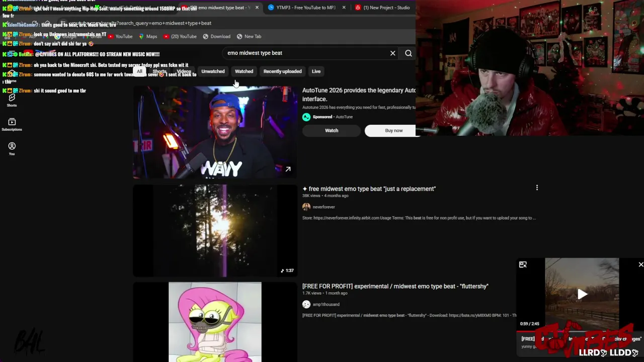Viewport: 644px width, 362px height.
Task: Click the Maps bookmark pin icon
Action: coord(141,36)
